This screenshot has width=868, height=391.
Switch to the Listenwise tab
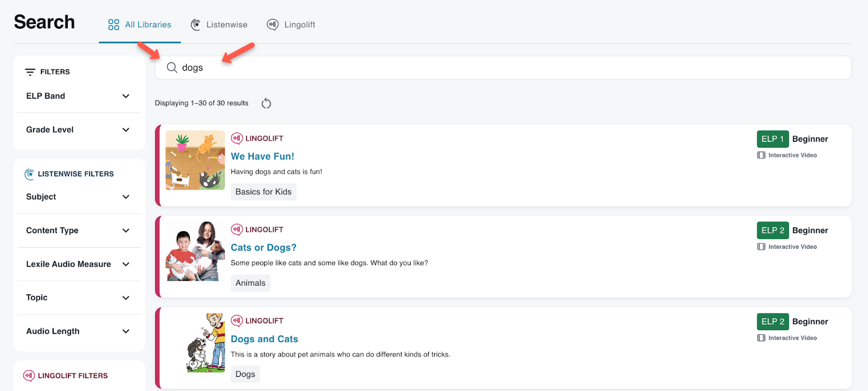point(219,25)
